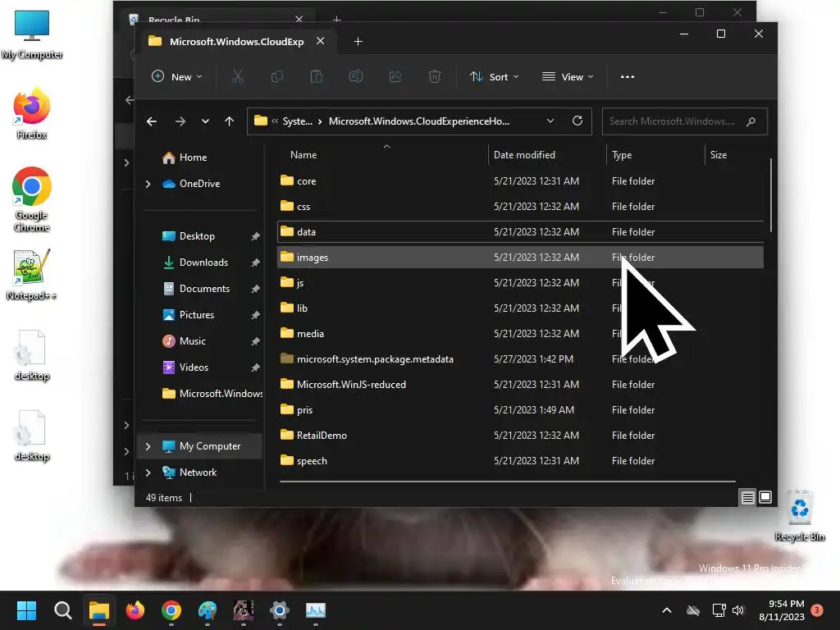Click volume speaker icon in tray
The height and width of the screenshot is (630, 840).
point(738,610)
